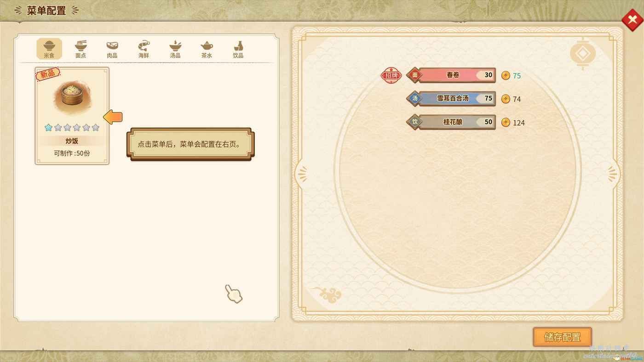Click the lantern icon on menu page
Screen dimensions: 644x362
pyautogui.click(x=583, y=54)
